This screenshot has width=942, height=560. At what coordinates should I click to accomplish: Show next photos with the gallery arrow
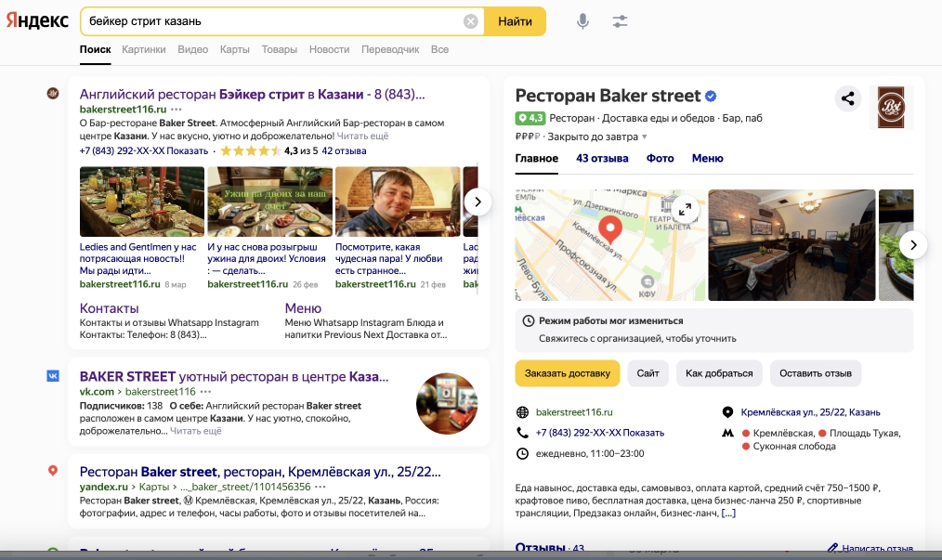coord(913,245)
